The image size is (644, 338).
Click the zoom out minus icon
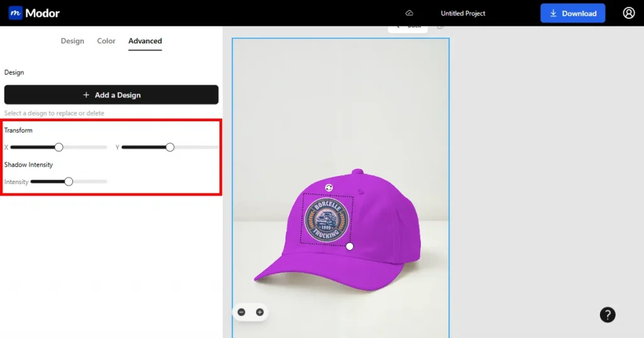(x=241, y=312)
